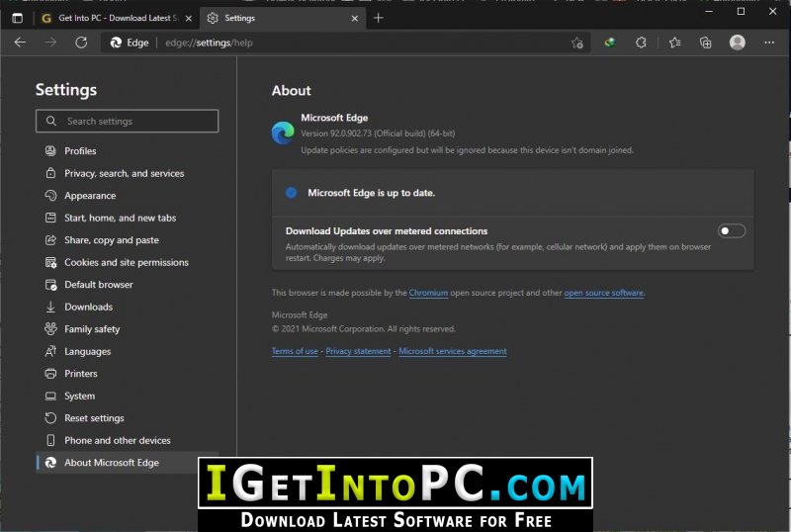The image size is (791, 532).
Task: Open Appearance settings
Action: pos(128,196)
